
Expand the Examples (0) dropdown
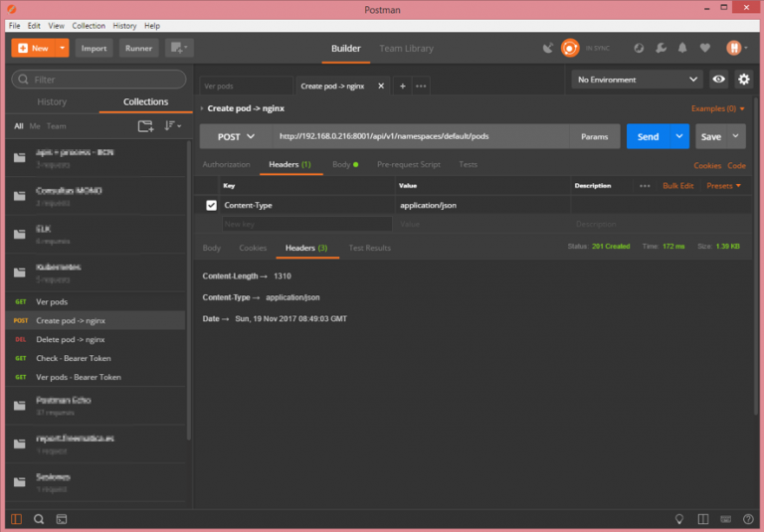(x=717, y=108)
